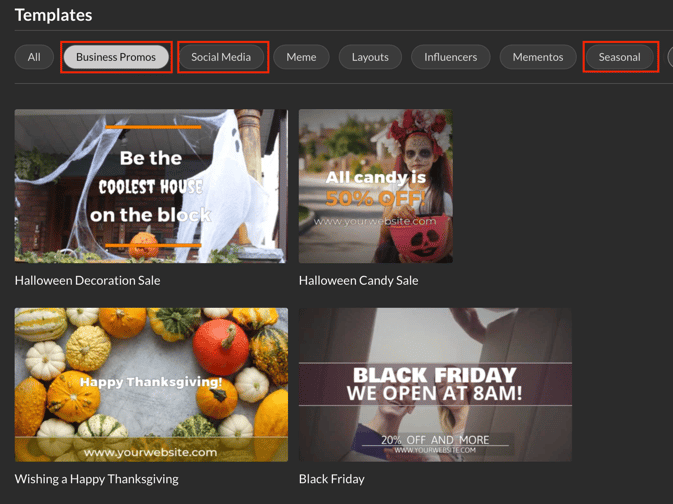Click the "Halloween Decoration Sale" title text
This screenshot has height=504, width=673.
click(87, 281)
